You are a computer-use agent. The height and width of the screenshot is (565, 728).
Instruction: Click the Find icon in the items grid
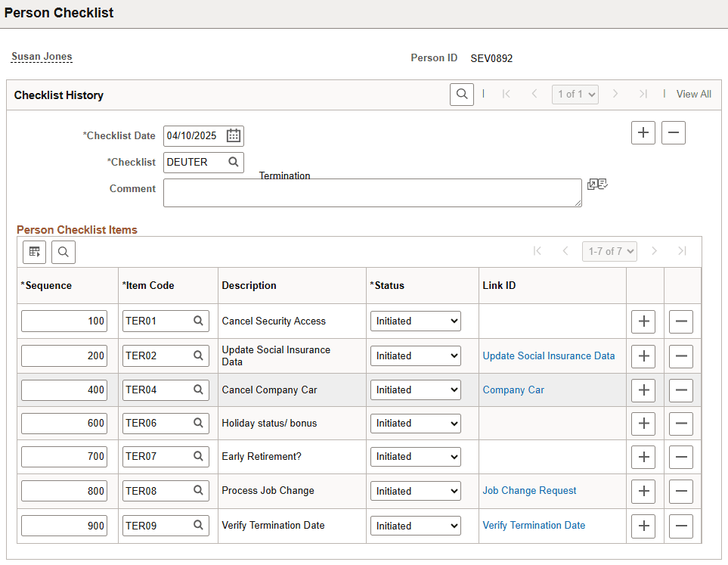tap(63, 251)
